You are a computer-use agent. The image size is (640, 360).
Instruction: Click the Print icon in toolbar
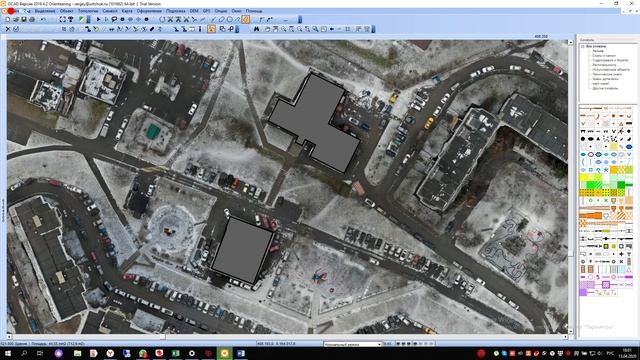(31, 19)
